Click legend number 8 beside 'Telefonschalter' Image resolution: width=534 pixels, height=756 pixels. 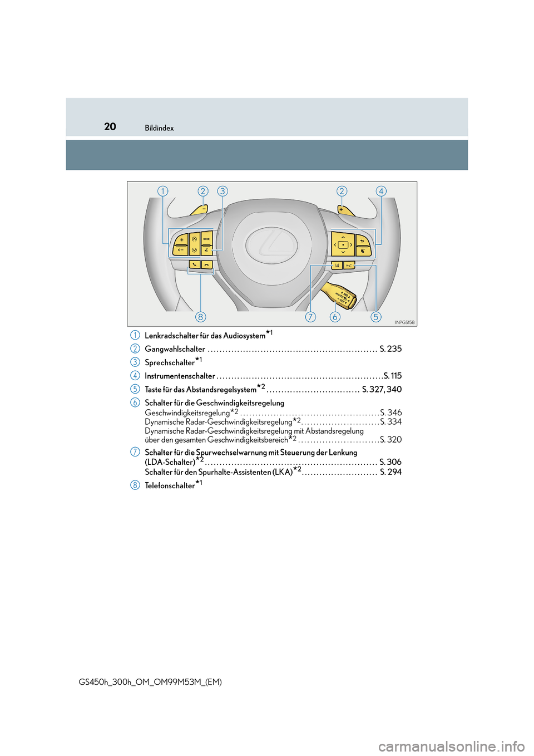(135, 485)
